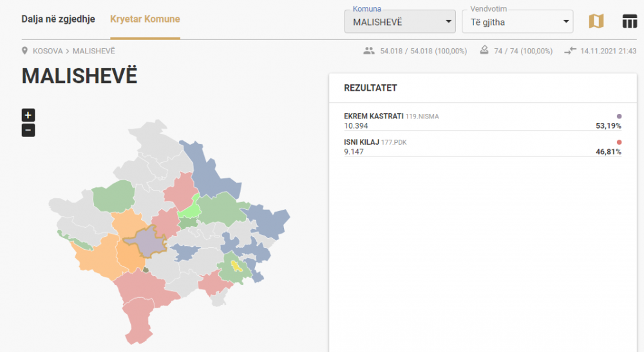Screen dimensions: 644x352
Task: Zoom in the map with plus button
Action: [28, 115]
